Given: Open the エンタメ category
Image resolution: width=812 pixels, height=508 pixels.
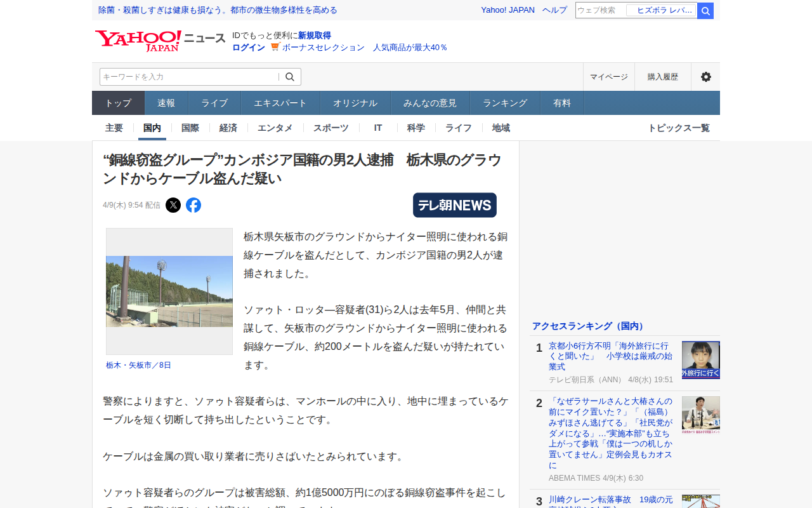Looking at the screenshot, I should point(275,128).
